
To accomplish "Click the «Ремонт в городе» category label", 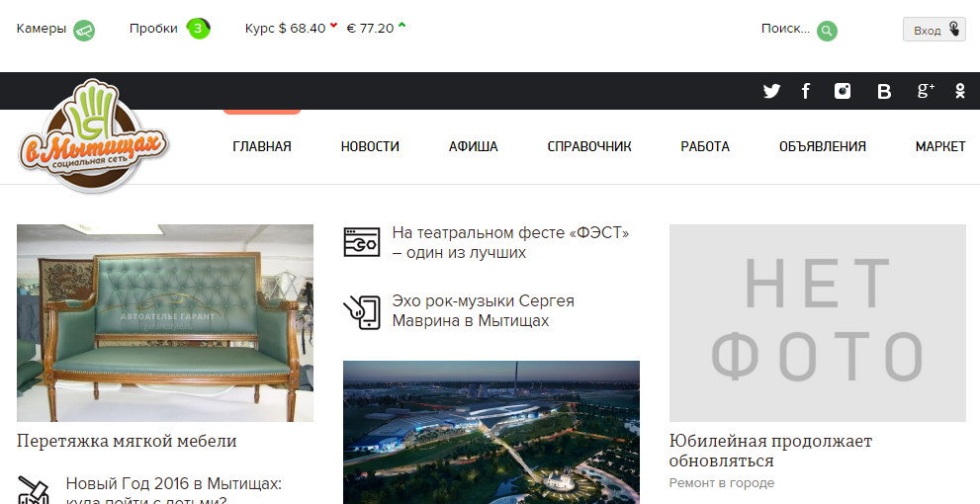I will [722, 483].
